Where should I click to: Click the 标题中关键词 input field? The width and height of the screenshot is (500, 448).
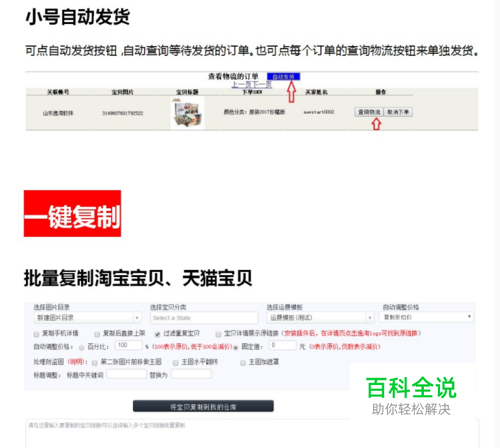click(126, 374)
